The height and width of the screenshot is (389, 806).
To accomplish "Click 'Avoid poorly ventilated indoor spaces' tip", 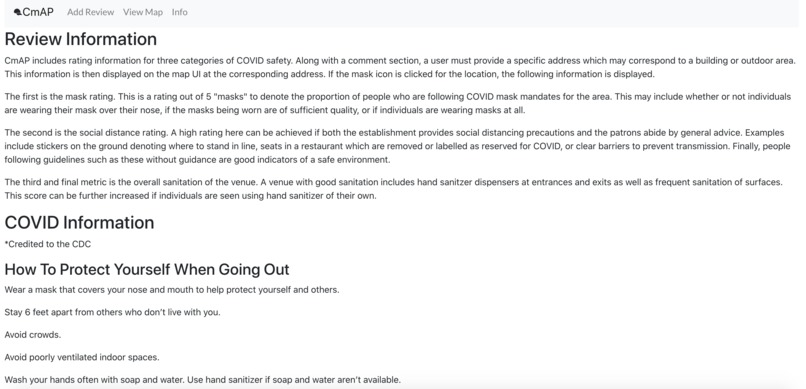I will tap(82, 358).
